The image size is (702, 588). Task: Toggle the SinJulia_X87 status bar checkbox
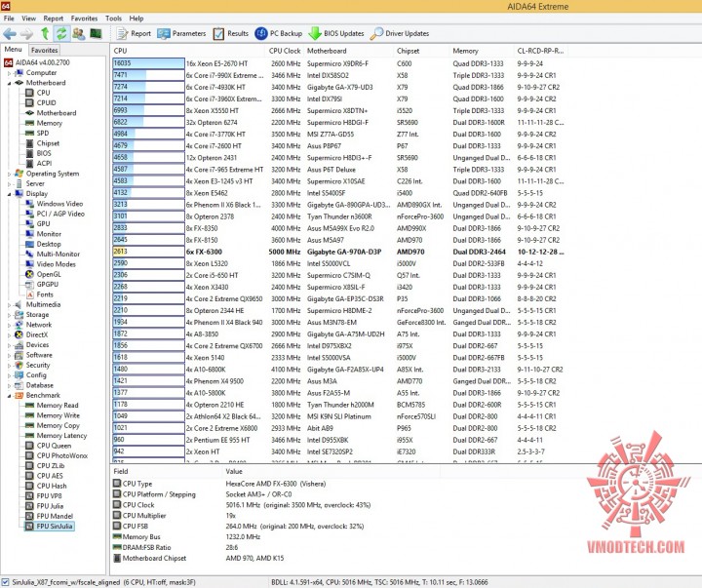[x=6, y=582]
